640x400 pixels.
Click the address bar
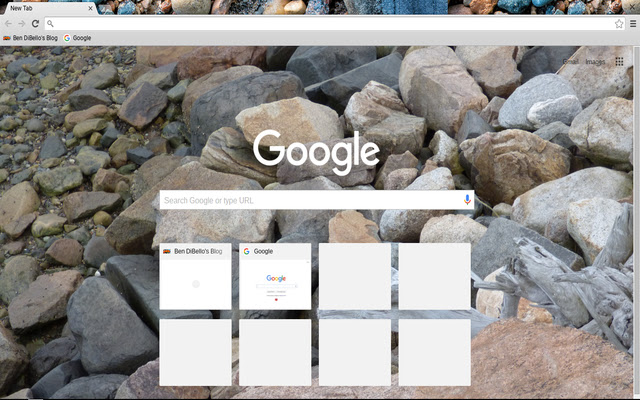coord(334,24)
